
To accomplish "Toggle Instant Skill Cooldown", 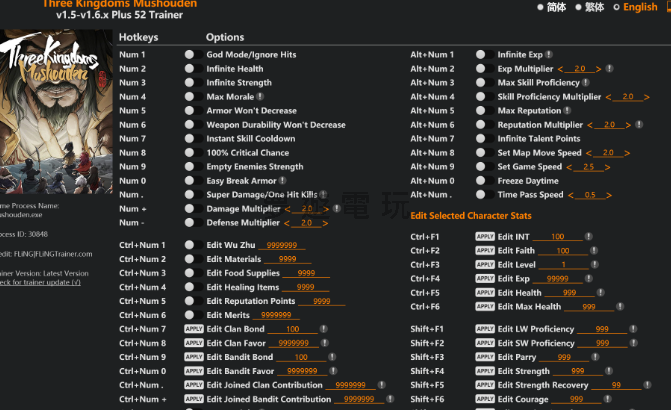I will point(193,139).
